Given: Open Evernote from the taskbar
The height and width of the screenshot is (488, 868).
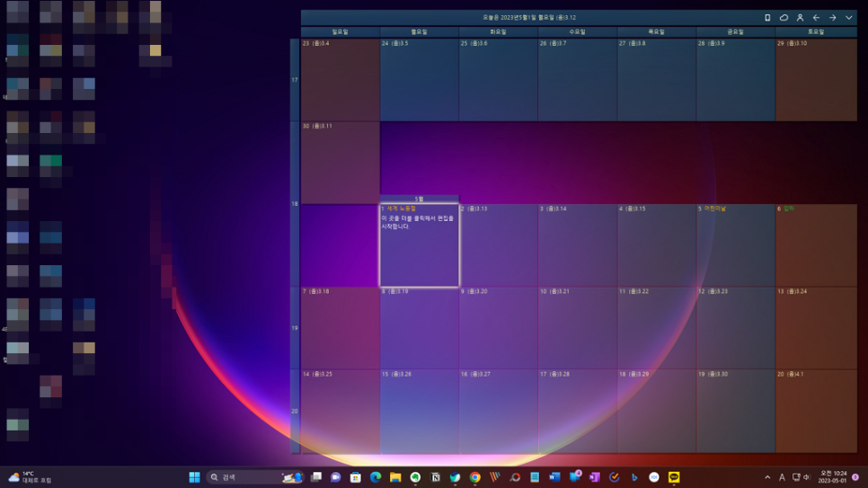Looking at the screenshot, I should point(415,477).
